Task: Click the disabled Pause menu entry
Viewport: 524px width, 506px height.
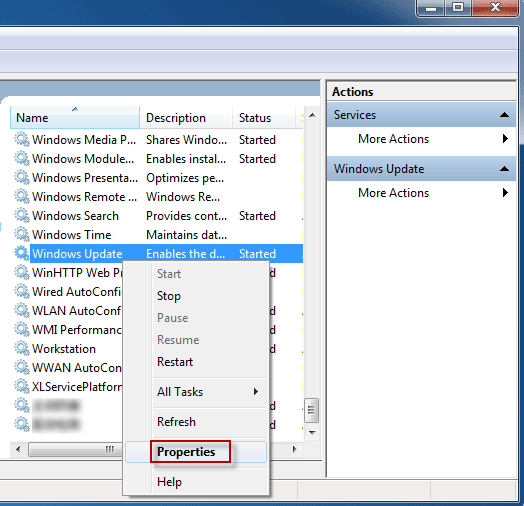Action: (196, 318)
